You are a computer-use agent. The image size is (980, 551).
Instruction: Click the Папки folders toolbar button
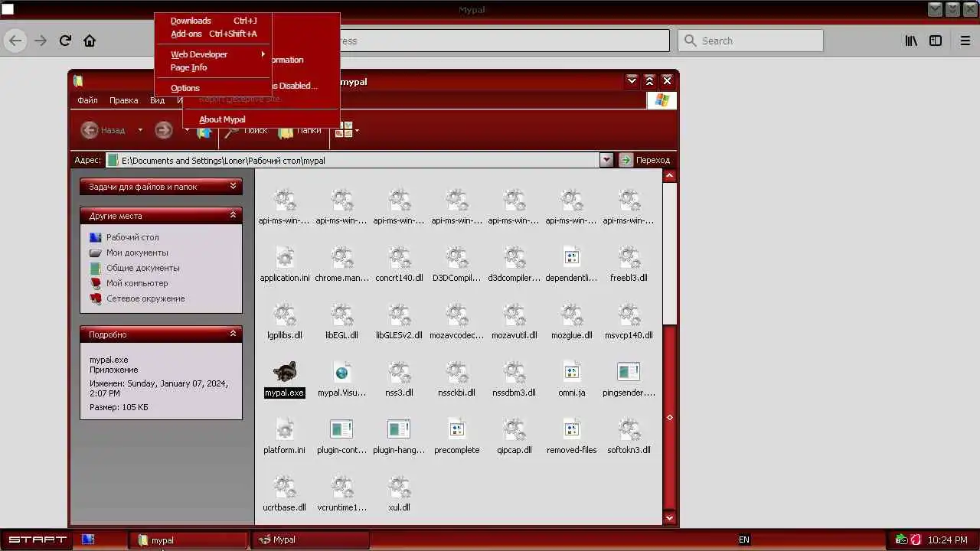pyautogui.click(x=300, y=130)
